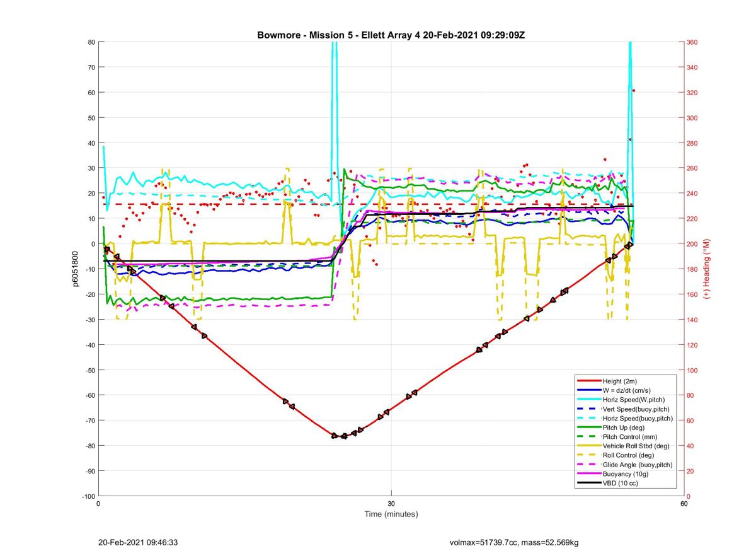Click the solid green sample for Pitch Up
Image resolution: width=756 pixels, height=558 pixels.
click(588, 427)
